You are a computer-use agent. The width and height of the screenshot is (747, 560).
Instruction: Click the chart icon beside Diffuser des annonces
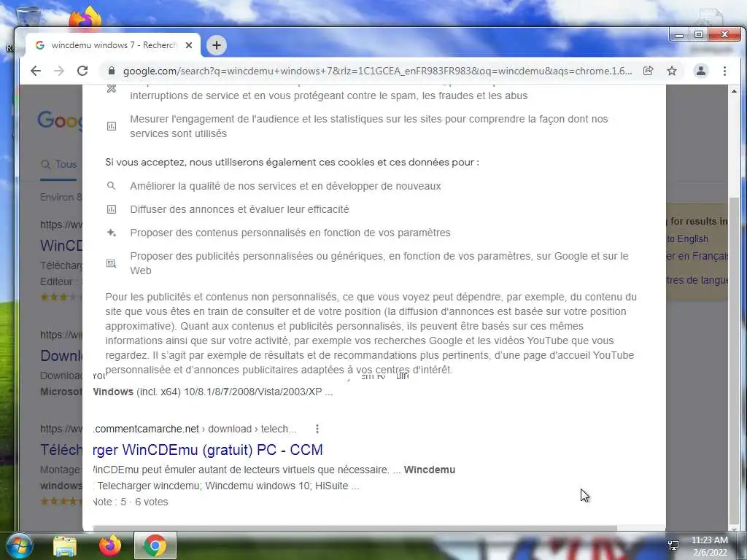click(x=111, y=209)
